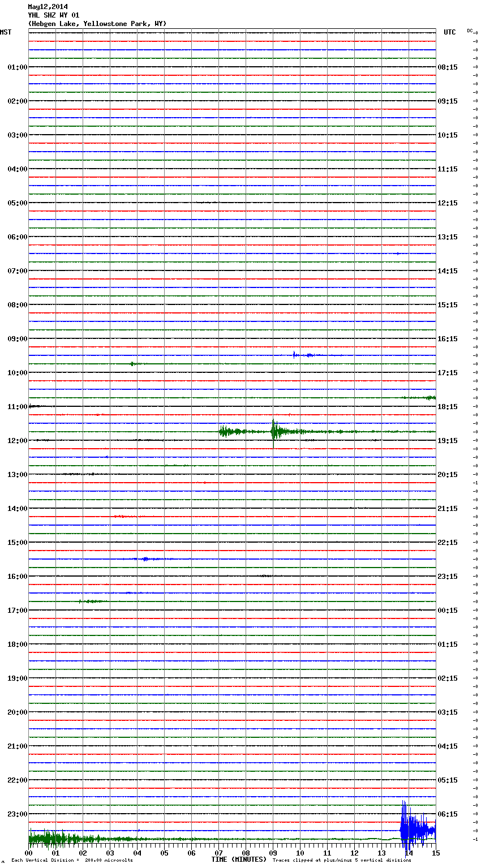Select the 23:00 MST time label
This screenshot has width=481, height=868.
pos(17,814)
